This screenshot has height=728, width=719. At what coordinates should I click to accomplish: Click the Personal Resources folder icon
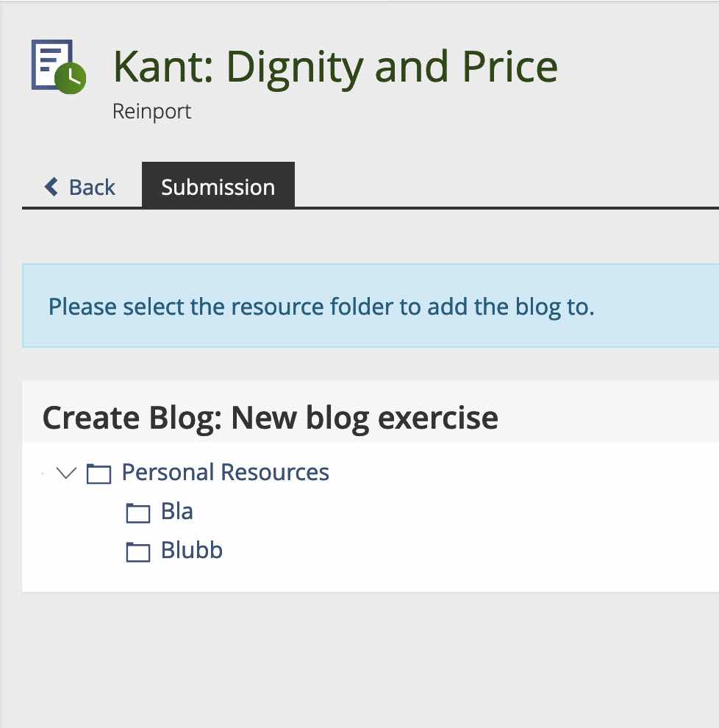click(99, 473)
